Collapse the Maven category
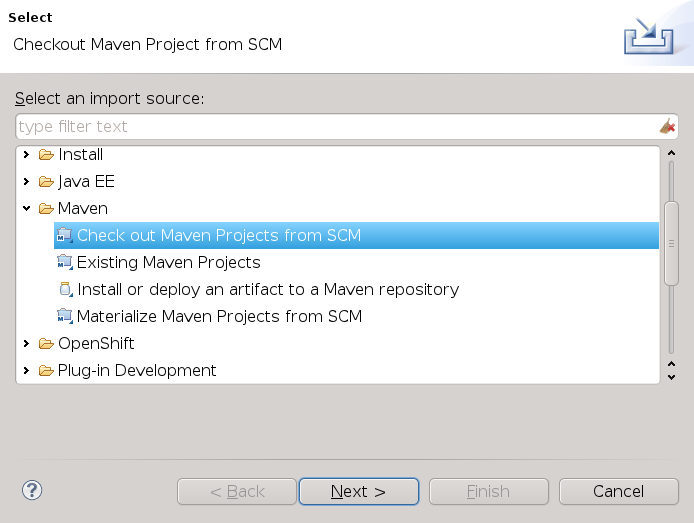The image size is (694, 523). coord(27,209)
